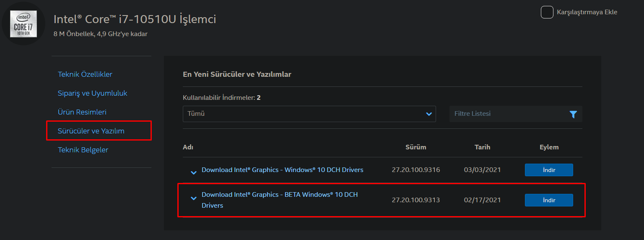Open the BETA Windows 10 DCH Drivers link

(x=279, y=195)
